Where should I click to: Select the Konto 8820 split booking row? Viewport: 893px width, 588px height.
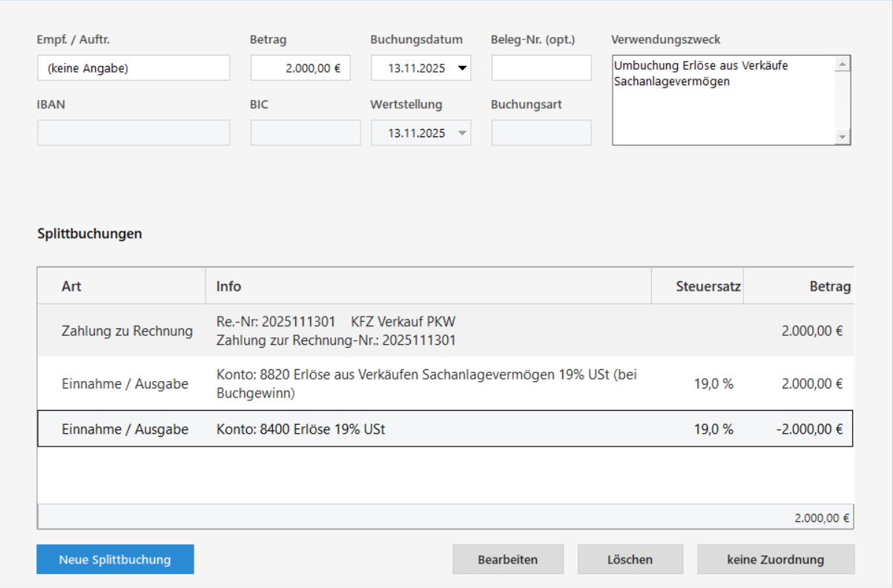tap(445, 384)
